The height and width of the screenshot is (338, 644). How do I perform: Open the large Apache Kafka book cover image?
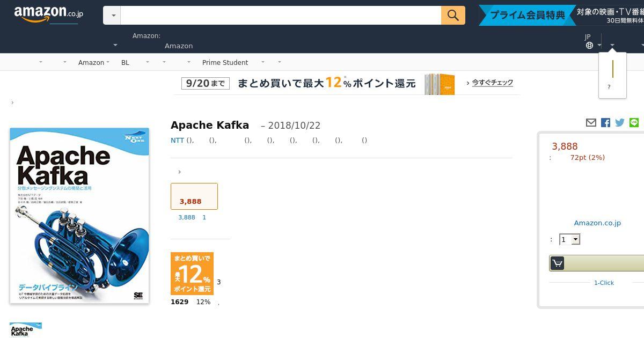click(x=79, y=216)
